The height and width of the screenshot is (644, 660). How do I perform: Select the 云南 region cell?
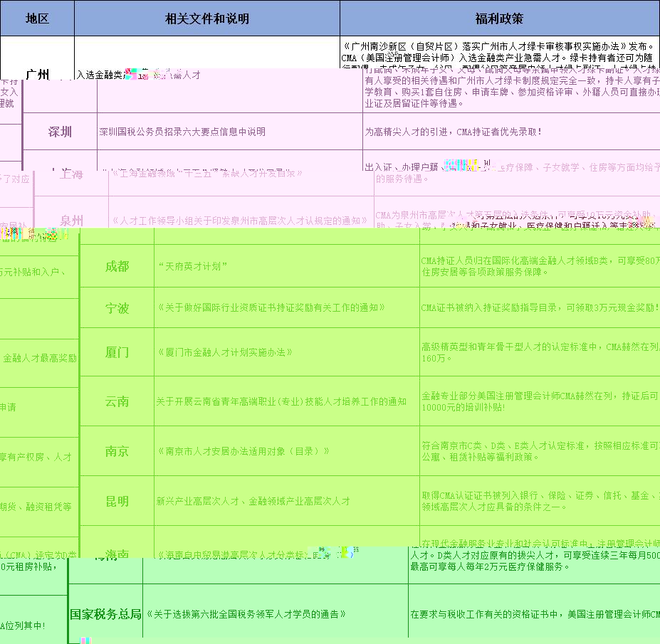tap(117, 401)
